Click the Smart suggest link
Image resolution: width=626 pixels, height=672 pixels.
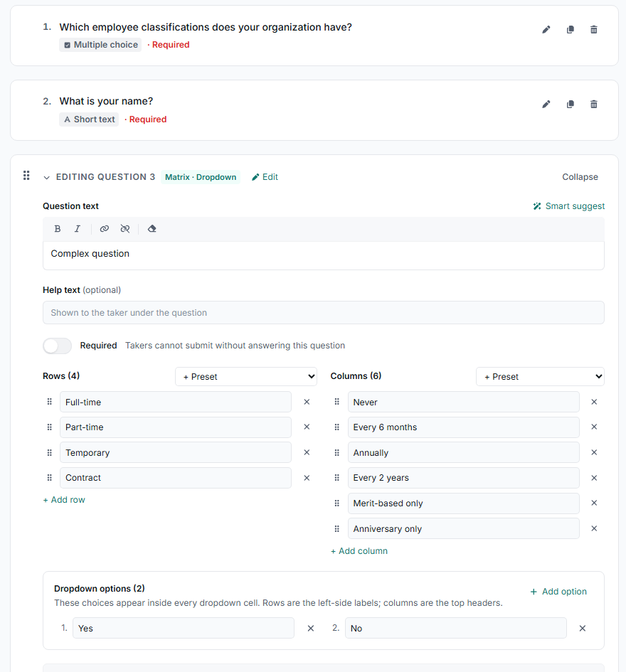pos(568,206)
